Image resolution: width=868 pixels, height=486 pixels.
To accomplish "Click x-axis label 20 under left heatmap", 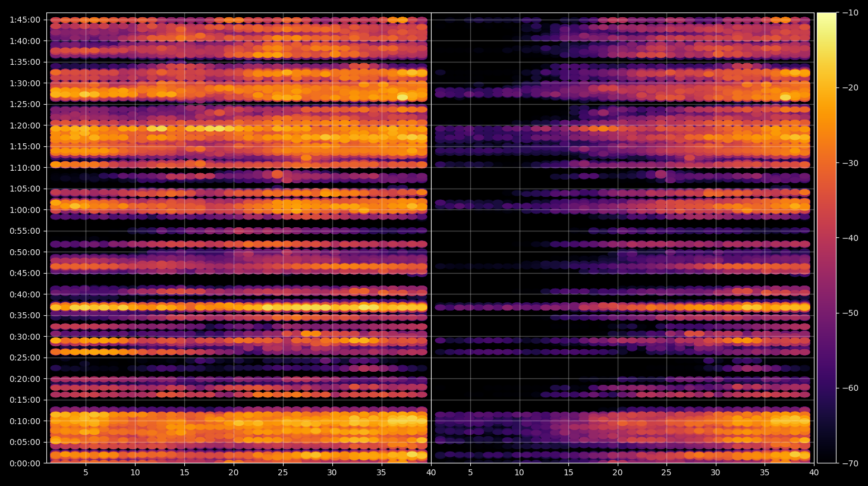I will tap(234, 473).
